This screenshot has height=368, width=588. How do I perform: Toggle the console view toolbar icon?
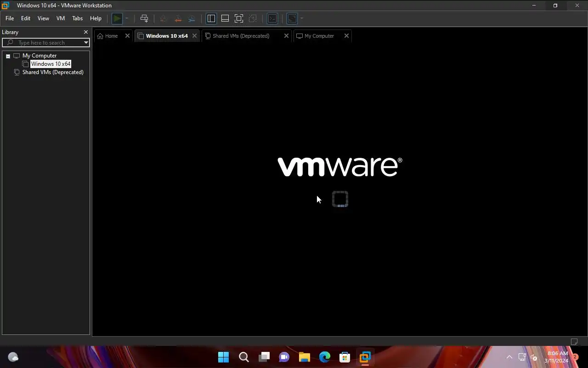point(272,18)
